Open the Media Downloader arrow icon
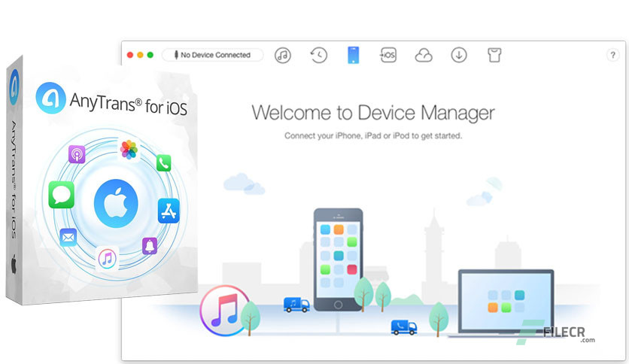Image resolution: width=629 pixels, height=364 pixels. 458,55
